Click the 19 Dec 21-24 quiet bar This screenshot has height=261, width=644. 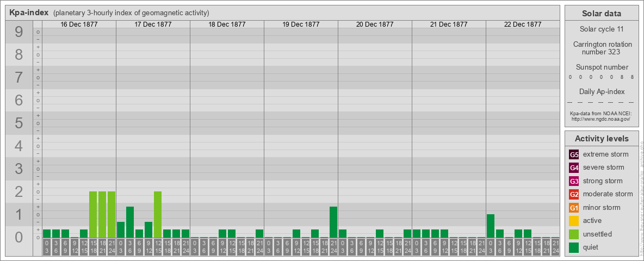(x=333, y=222)
